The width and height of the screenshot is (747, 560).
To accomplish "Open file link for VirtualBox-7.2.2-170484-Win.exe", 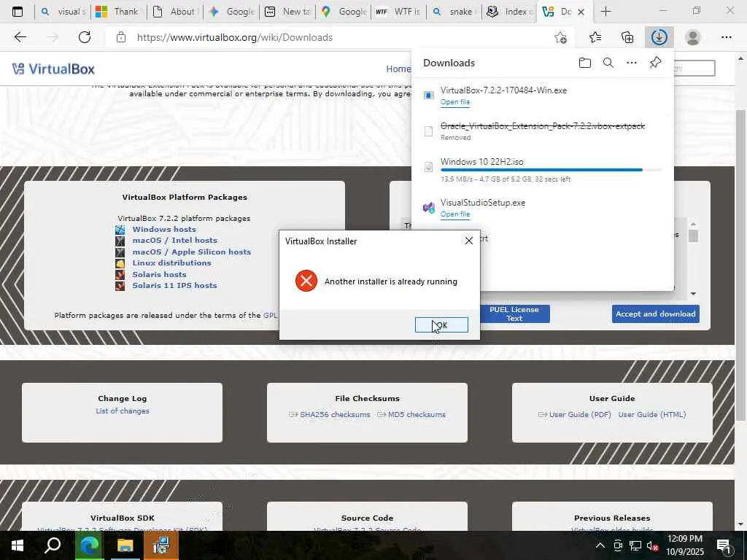I will point(455,102).
